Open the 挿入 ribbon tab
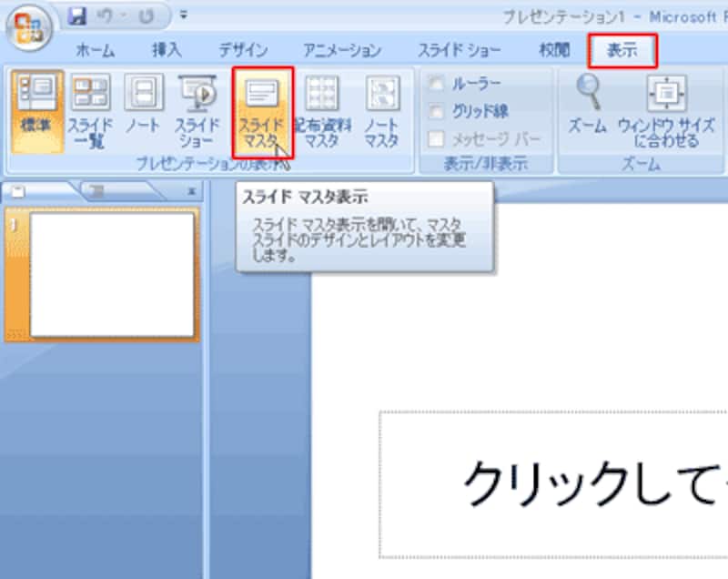728x579 pixels. [x=167, y=50]
